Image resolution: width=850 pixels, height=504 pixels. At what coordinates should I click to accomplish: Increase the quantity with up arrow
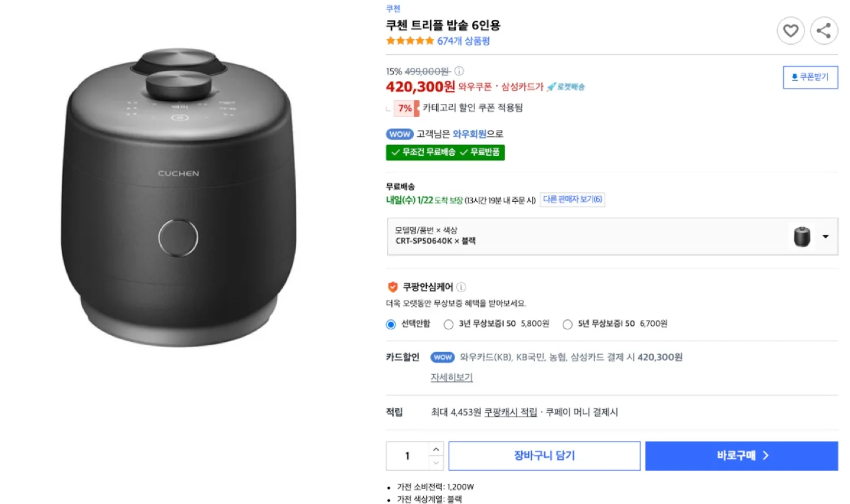(436, 449)
